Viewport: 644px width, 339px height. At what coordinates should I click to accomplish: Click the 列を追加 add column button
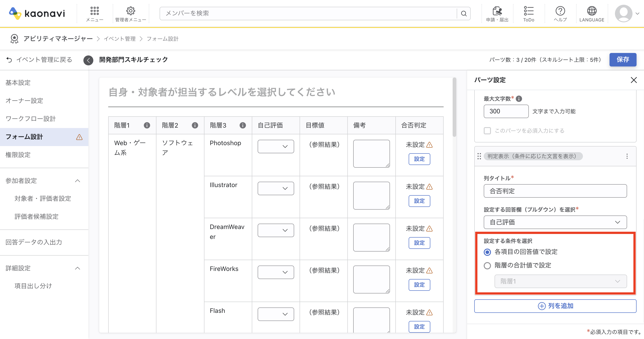click(555, 306)
